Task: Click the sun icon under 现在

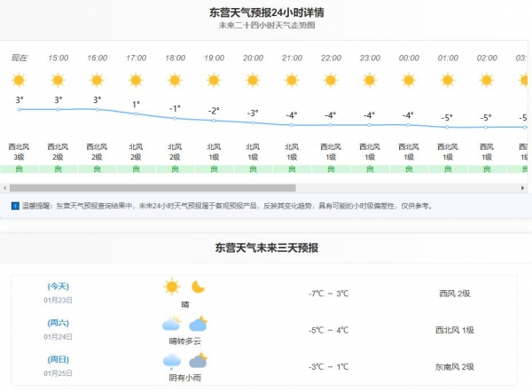Action: pyautogui.click(x=20, y=80)
